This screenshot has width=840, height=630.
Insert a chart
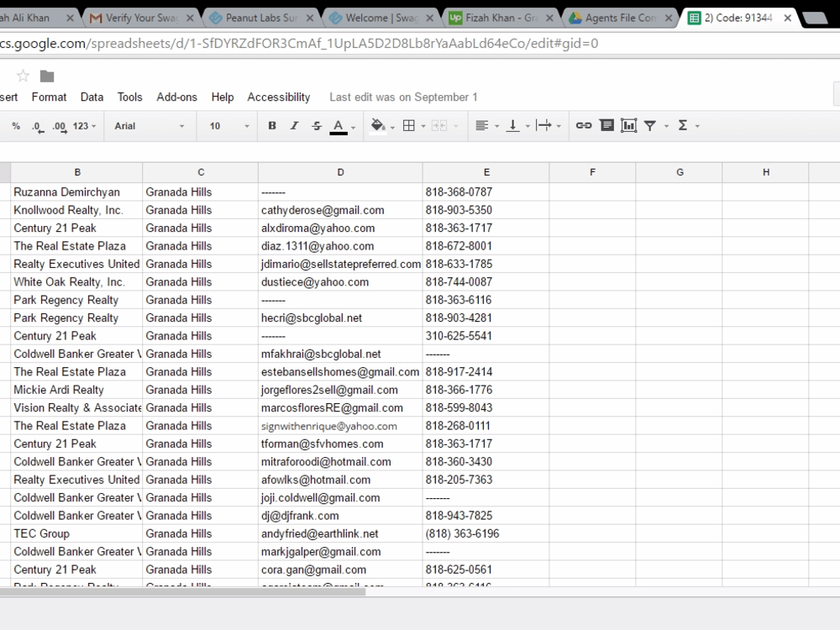(x=628, y=125)
